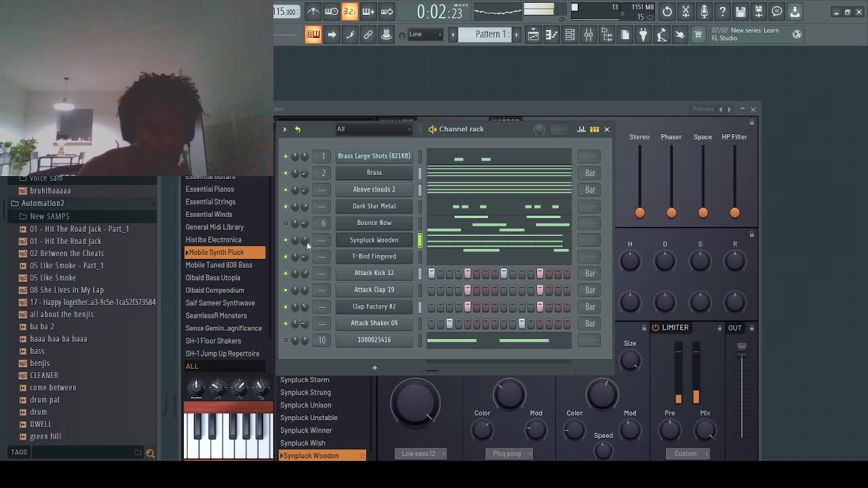Select Essential Pianos in the library list
868x488 pixels.
tap(210, 189)
